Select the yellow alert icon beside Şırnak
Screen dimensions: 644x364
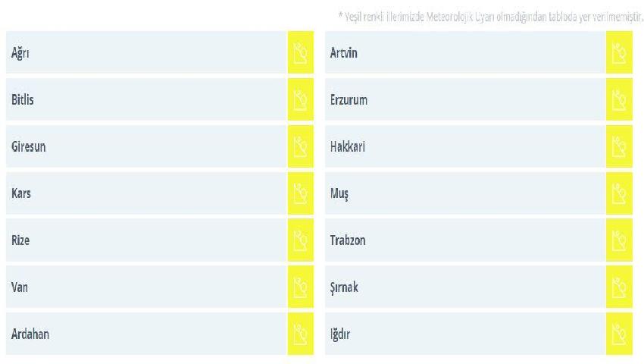click(x=619, y=287)
